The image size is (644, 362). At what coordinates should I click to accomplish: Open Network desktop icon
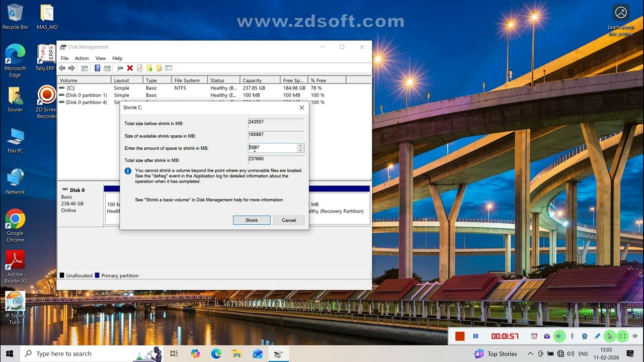coord(15,182)
